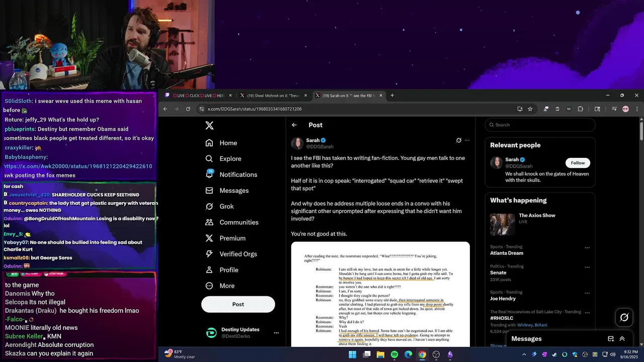Bookmark this page with star icon
The width and height of the screenshot is (644, 362).
pos(530,109)
